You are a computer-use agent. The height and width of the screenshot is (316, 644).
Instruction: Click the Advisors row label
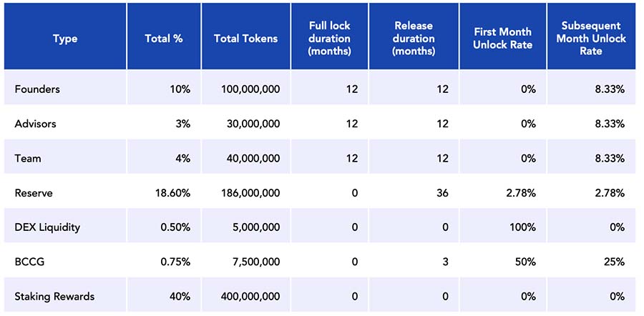pyautogui.click(x=35, y=124)
